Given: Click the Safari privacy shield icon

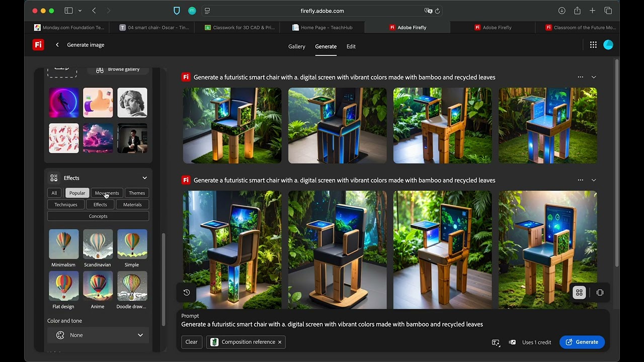Looking at the screenshot, I should coord(177,11).
